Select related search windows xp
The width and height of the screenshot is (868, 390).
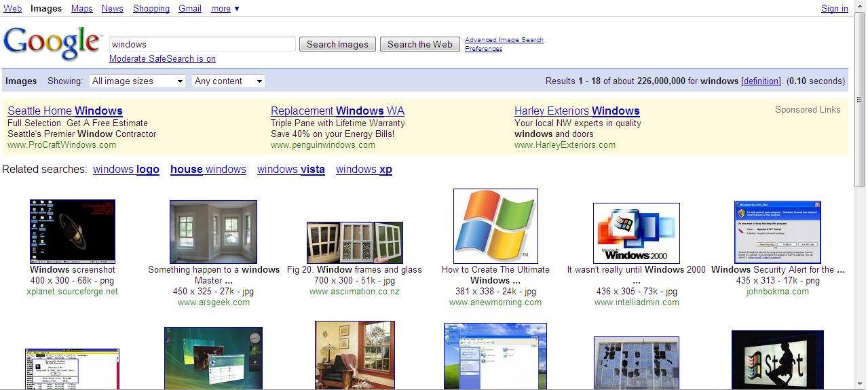(x=364, y=170)
